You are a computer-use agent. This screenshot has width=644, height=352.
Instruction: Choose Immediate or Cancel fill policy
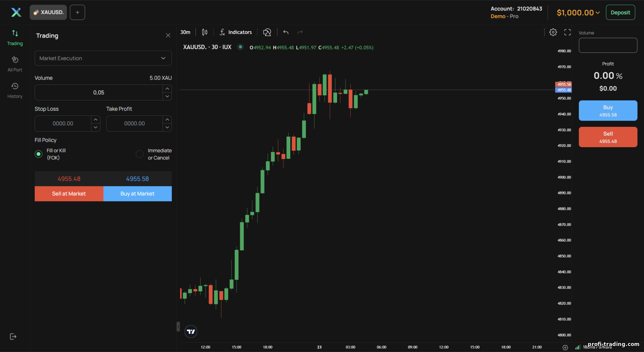pos(139,153)
